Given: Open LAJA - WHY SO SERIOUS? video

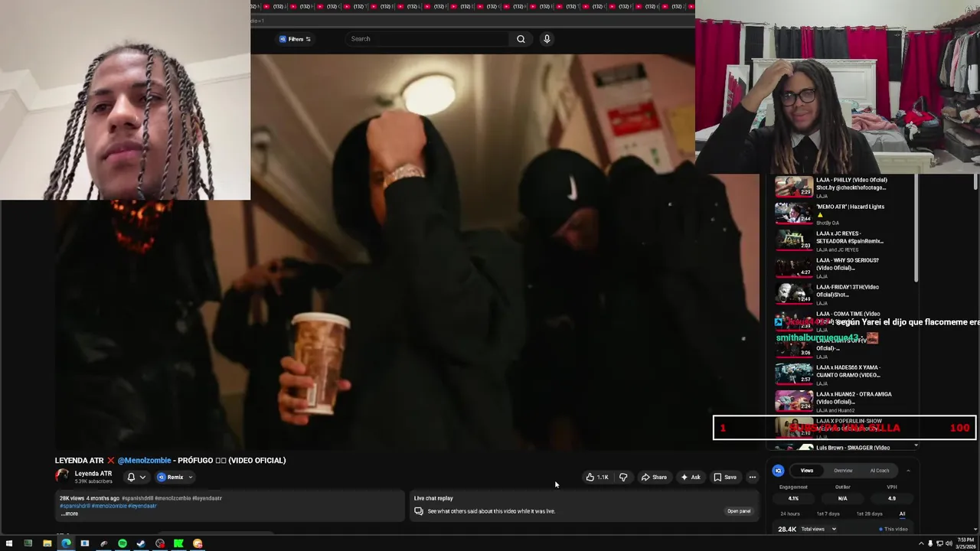Looking at the screenshot, I should pyautogui.click(x=848, y=264).
